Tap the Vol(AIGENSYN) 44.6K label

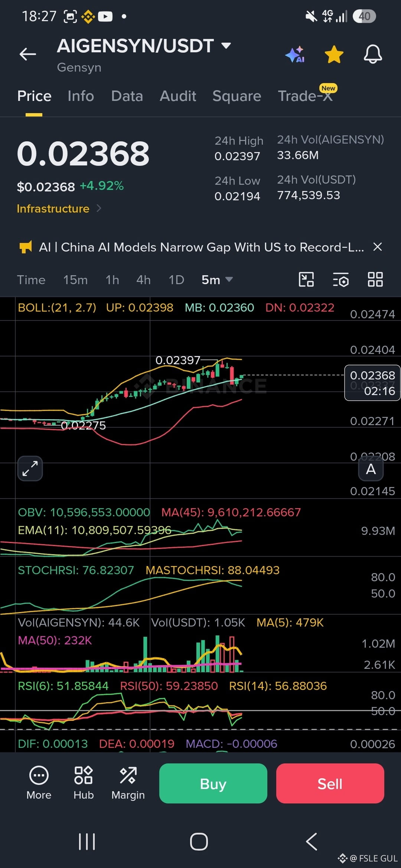coord(79,622)
